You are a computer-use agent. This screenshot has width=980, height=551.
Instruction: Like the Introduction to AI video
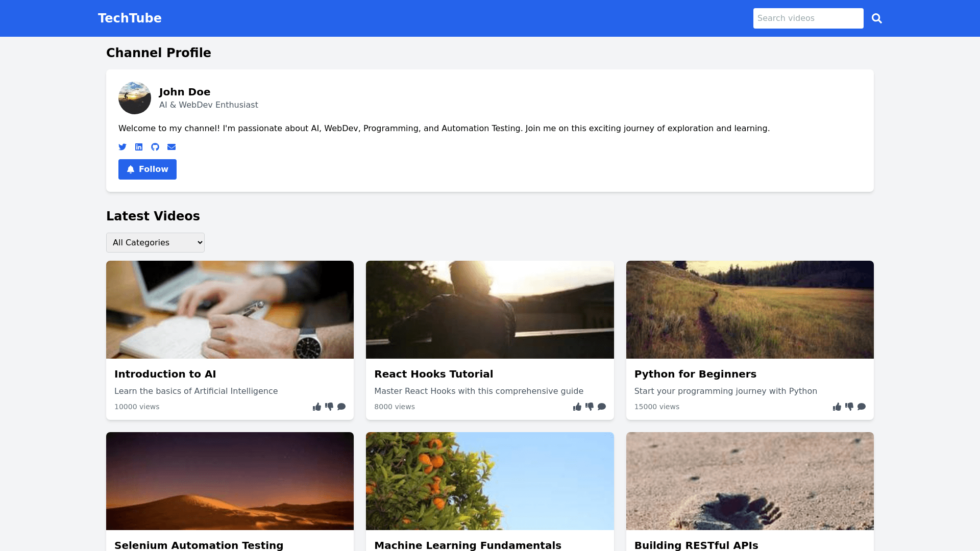coord(317,407)
